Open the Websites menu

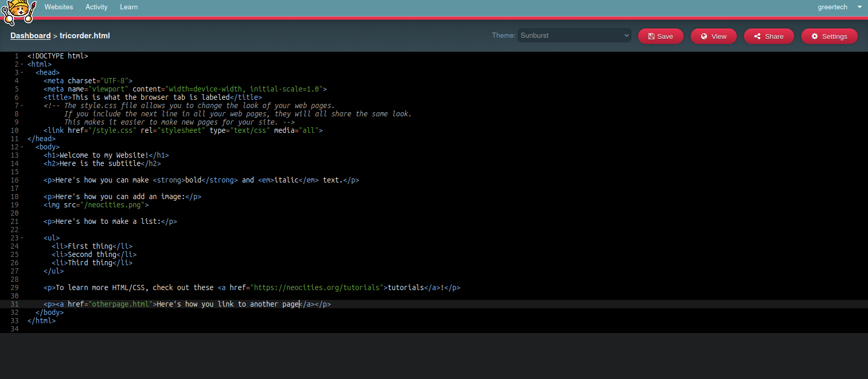click(x=58, y=7)
